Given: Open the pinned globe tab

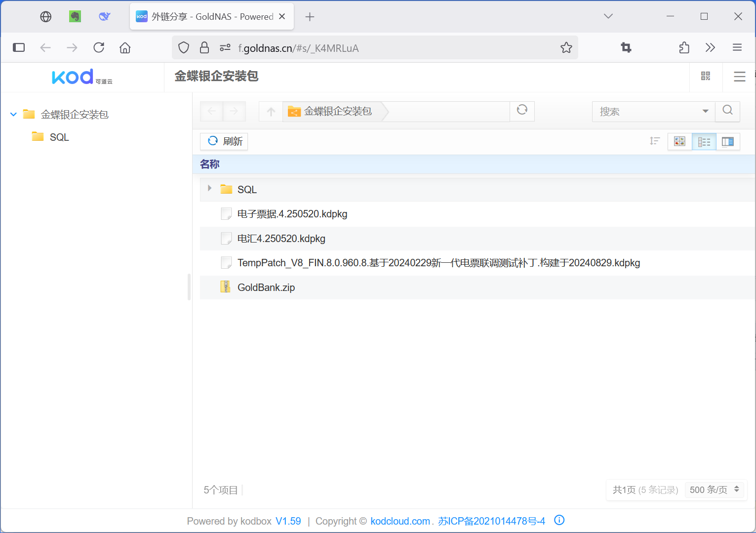Looking at the screenshot, I should 45,17.
